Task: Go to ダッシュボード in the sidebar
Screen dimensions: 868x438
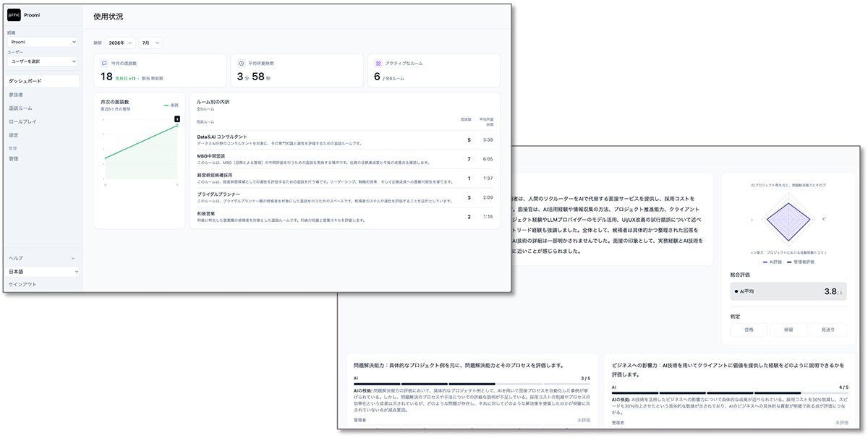Action: 43,82
